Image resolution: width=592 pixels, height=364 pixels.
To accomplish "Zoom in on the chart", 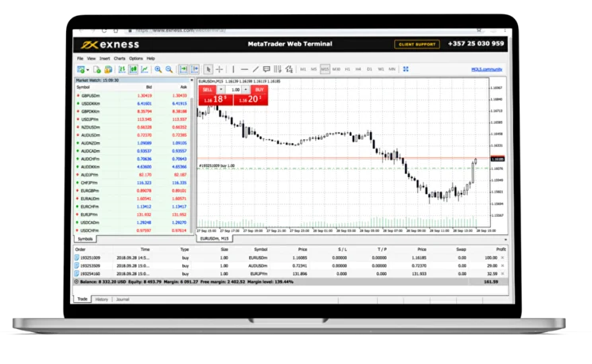I will (x=158, y=69).
